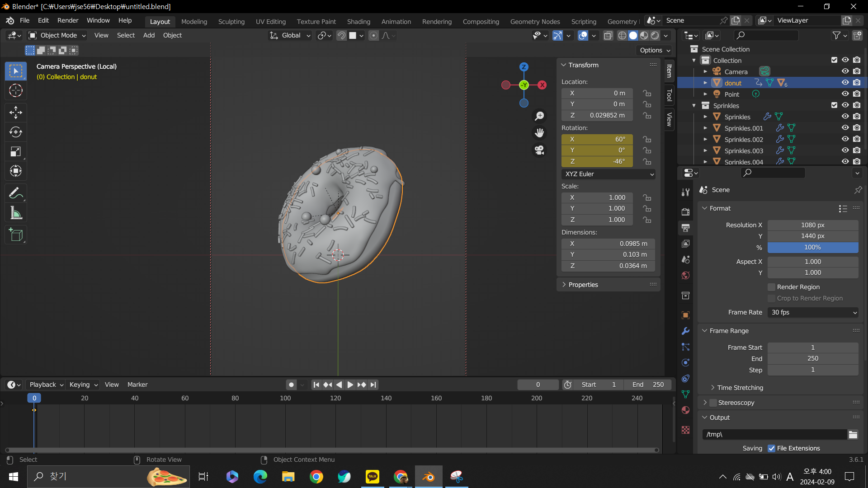Toggle camera view gizmo icon

(x=539, y=150)
